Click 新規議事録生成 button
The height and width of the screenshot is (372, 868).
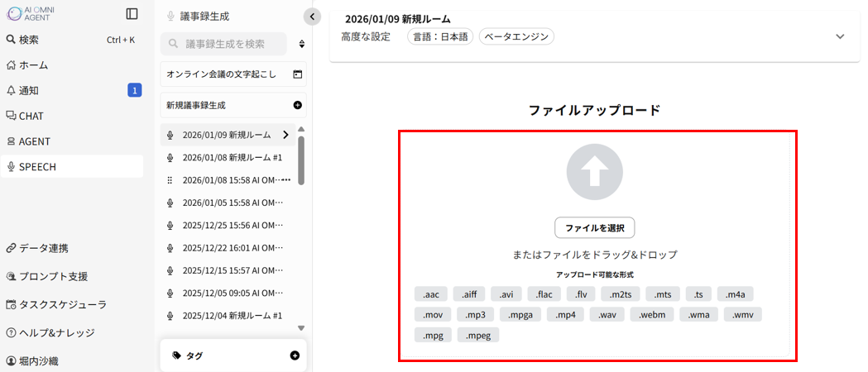click(233, 105)
